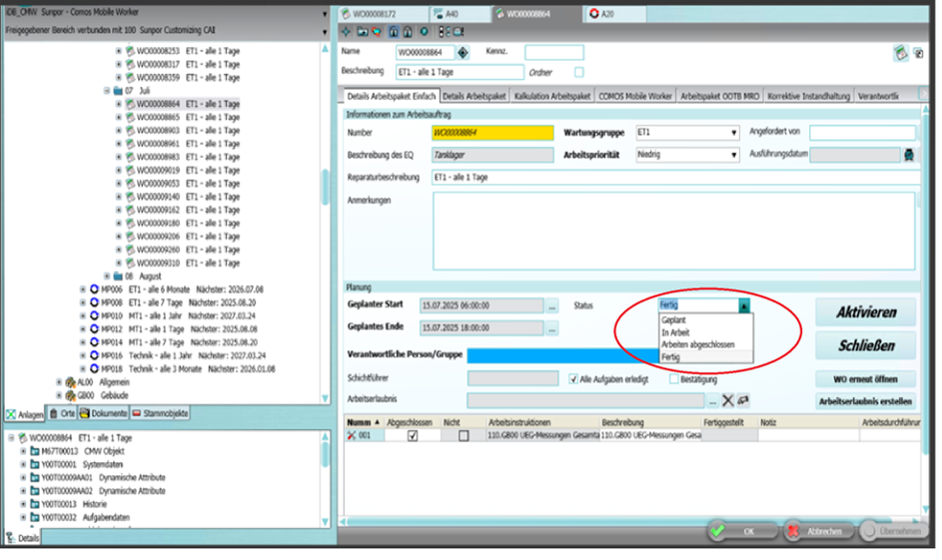Click the Anmerkungen text area
This screenshot has height=560, width=942.
click(x=674, y=231)
